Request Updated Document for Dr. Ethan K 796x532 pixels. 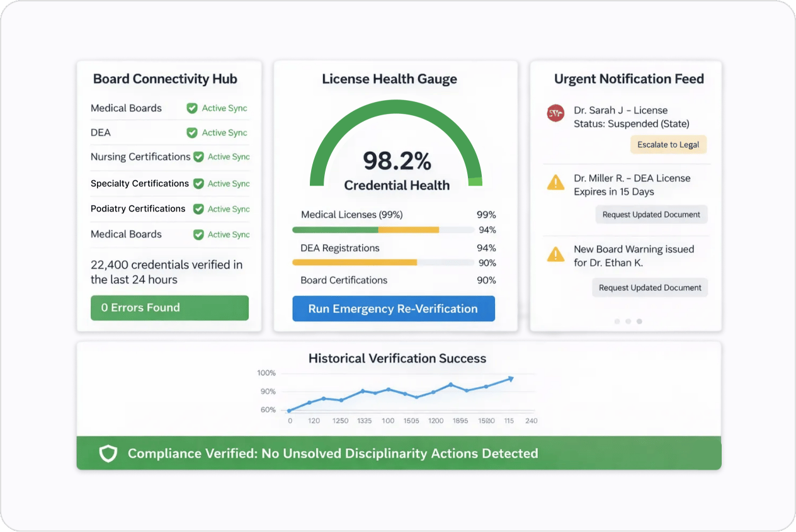(649, 287)
